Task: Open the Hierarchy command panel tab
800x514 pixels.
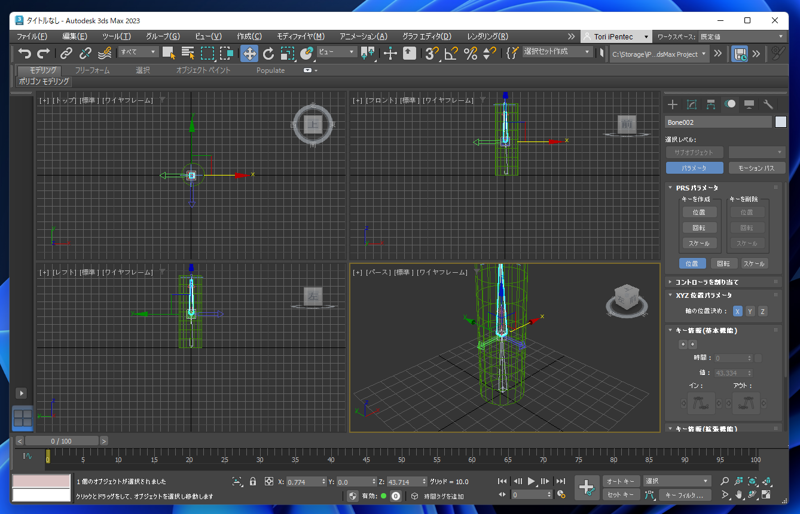Action: pyautogui.click(x=711, y=105)
